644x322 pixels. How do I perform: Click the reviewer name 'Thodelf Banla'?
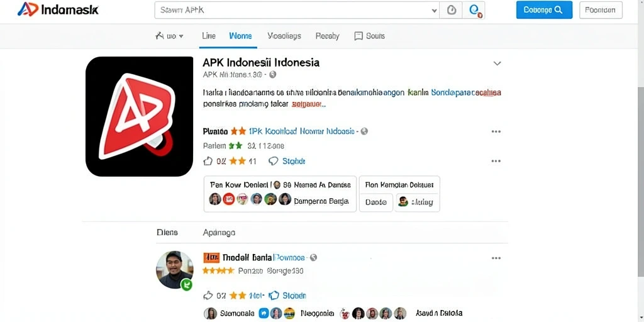(x=247, y=257)
